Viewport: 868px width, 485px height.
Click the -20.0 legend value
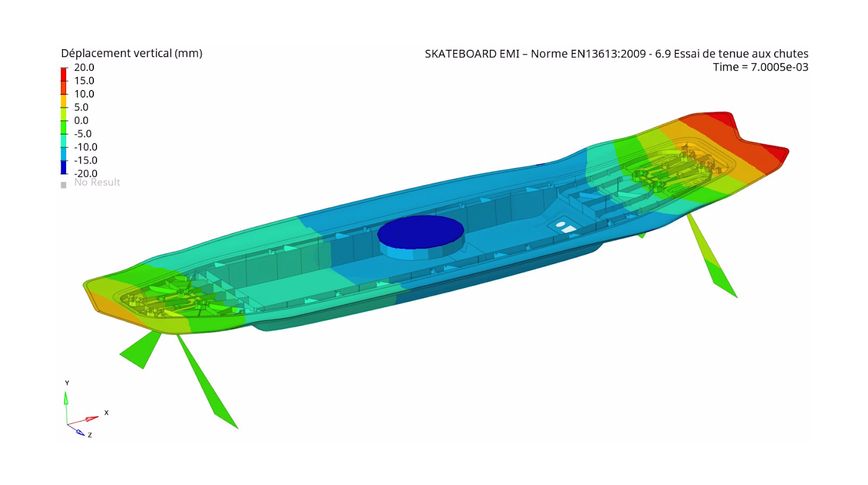[x=85, y=173]
